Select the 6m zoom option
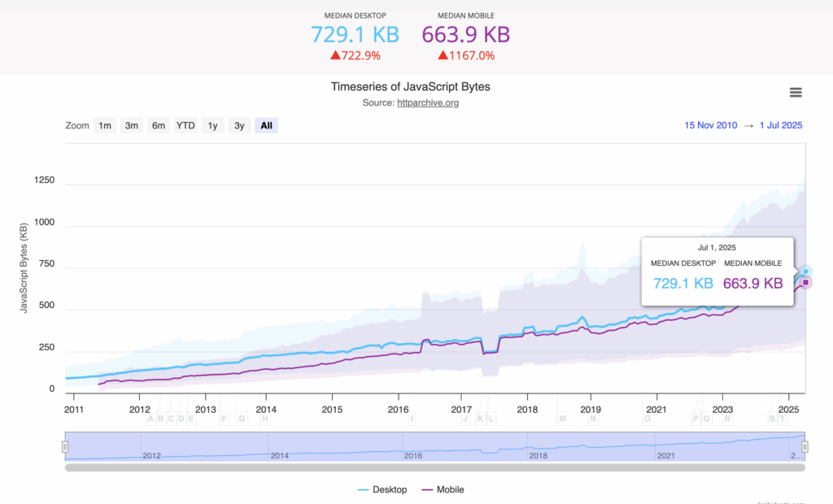This screenshot has width=833, height=504. point(159,125)
